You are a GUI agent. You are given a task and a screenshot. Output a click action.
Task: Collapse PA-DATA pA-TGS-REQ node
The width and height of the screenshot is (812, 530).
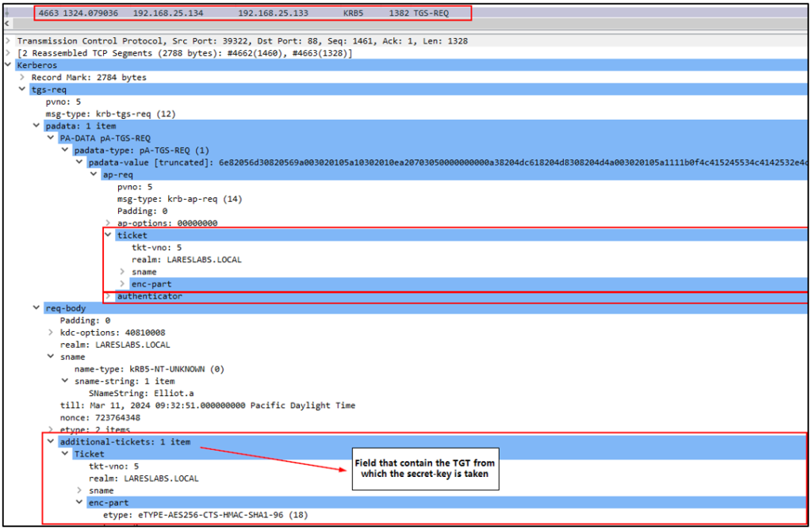coord(51,138)
